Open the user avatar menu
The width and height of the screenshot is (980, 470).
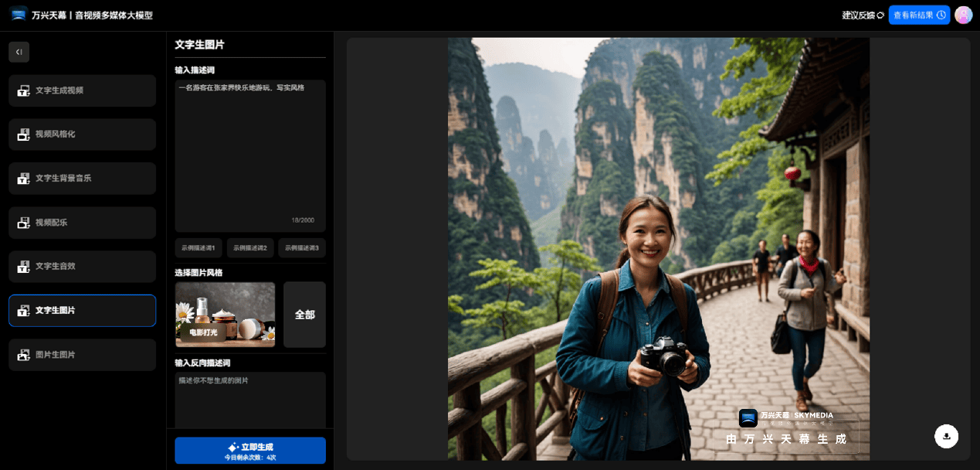pyautogui.click(x=963, y=15)
